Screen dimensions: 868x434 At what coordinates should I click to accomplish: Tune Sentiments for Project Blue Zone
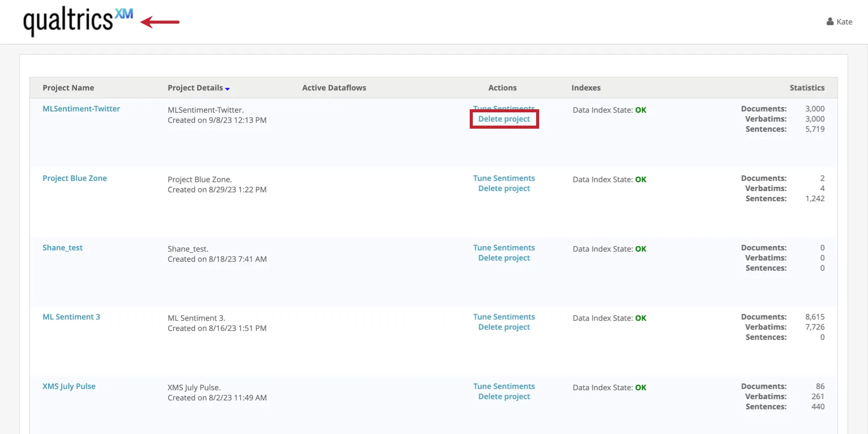[x=504, y=178]
